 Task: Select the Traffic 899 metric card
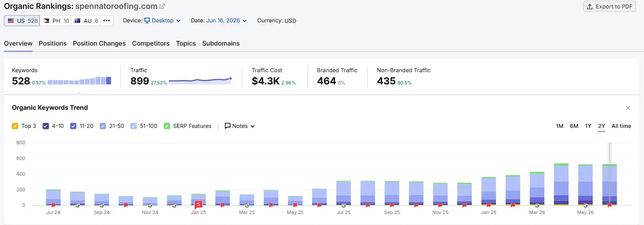pyautogui.click(x=181, y=76)
